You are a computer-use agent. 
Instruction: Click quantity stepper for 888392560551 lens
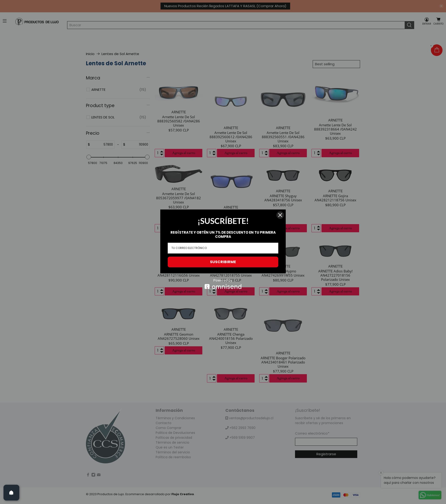(264, 153)
